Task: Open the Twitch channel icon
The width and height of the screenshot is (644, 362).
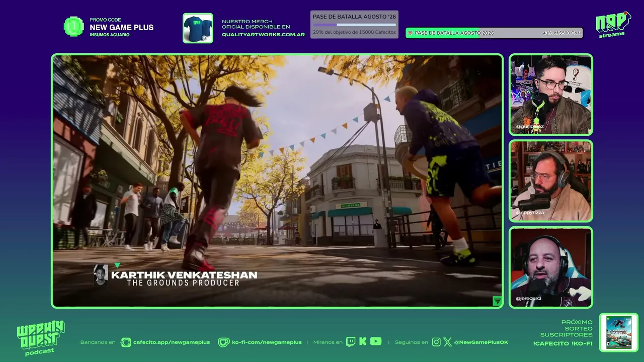Action: tap(351, 342)
